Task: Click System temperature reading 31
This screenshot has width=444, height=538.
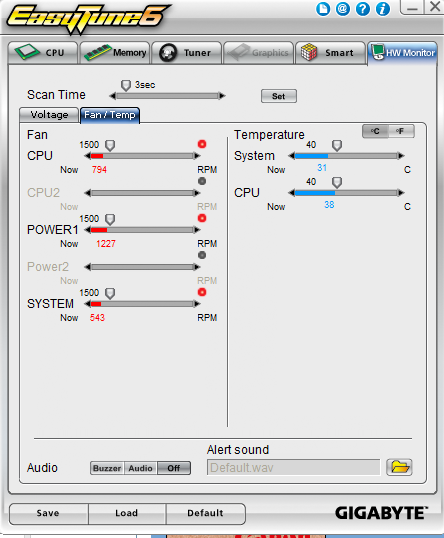Action: click(322, 168)
